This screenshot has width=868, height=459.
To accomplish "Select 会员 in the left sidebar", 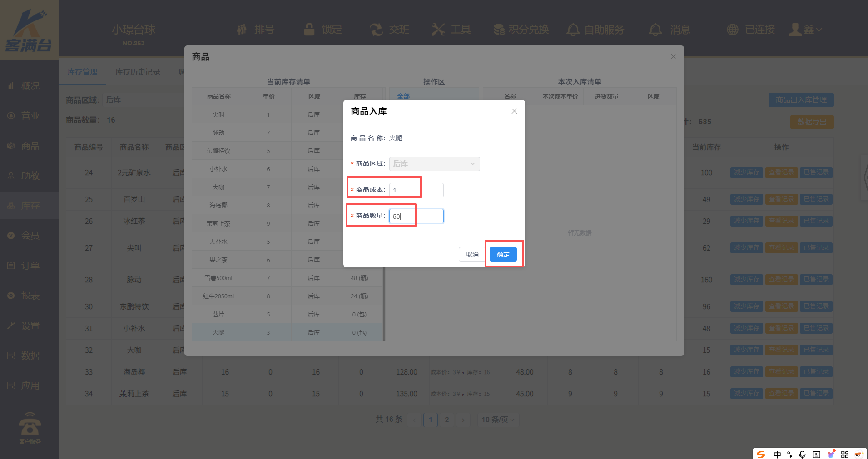I will [30, 236].
